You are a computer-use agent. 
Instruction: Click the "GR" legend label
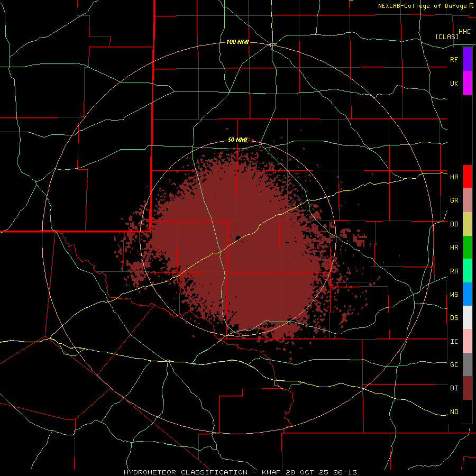pyautogui.click(x=454, y=200)
